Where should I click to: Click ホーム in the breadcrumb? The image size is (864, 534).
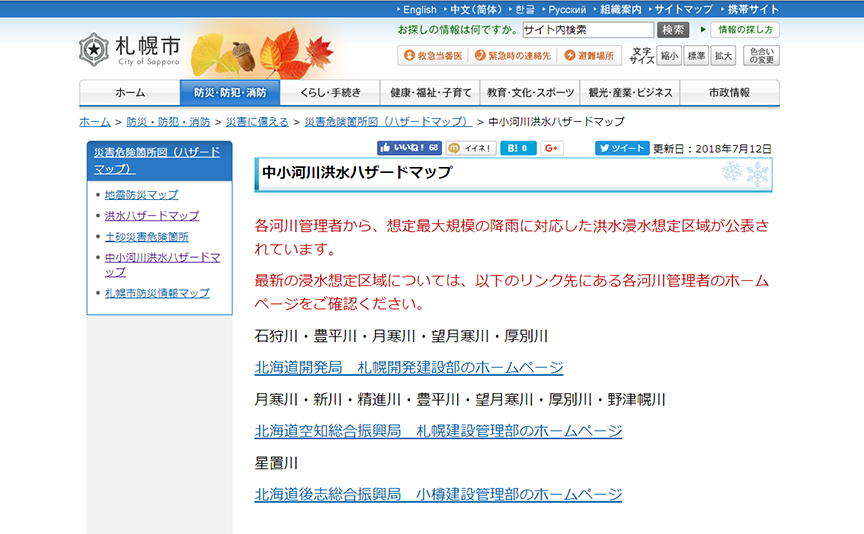tap(95, 122)
